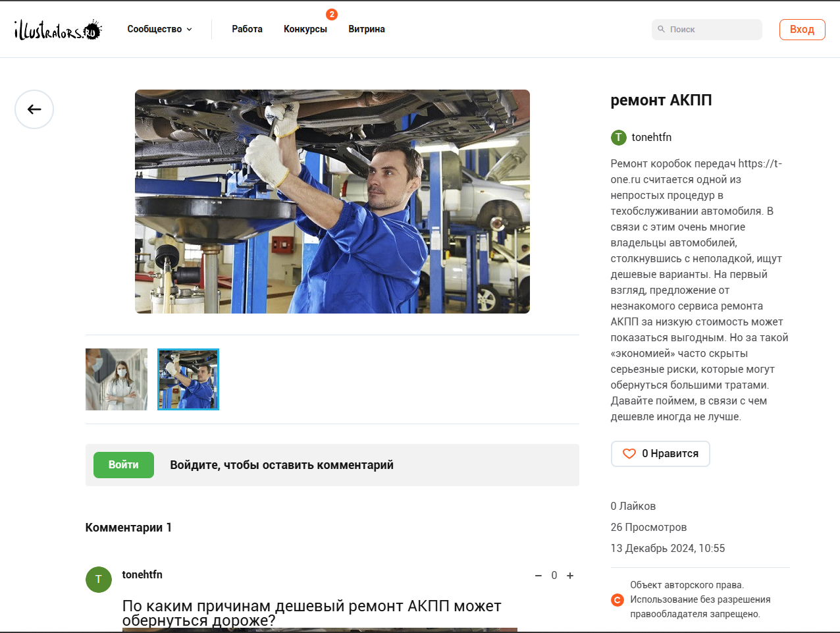Screen dimensions: 840x633
Task: Click the date 13 Декабрь 2024, 10:55
Action: pyautogui.click(x=668, y=549)
